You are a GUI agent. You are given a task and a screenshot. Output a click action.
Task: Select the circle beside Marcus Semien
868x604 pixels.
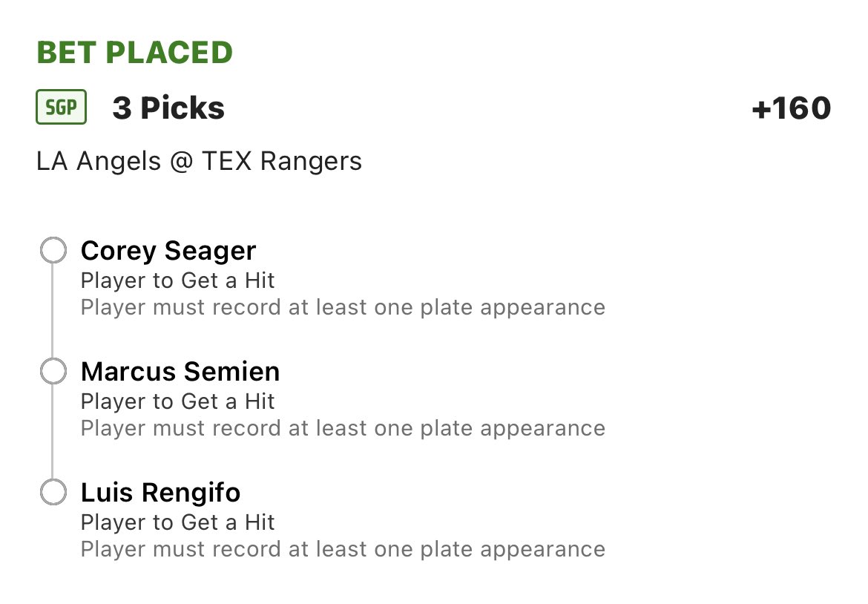[x=53, y=371]
